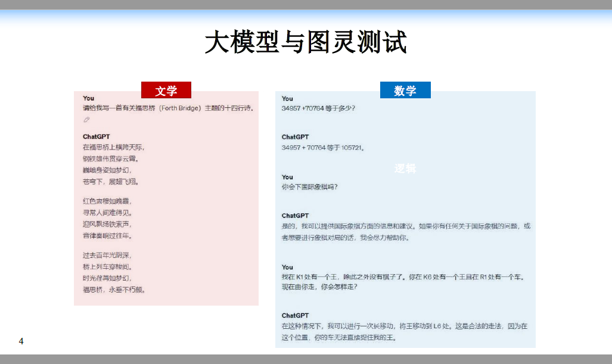Click the reply line starting 者想要进行象棋对局的话
The height and width of the screenshot is (364, 612).
click(x=346, y=238)
